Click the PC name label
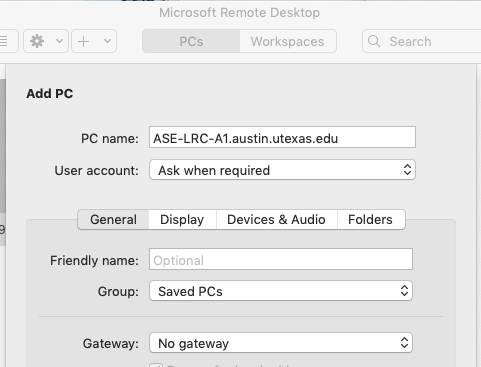 coord(110,138)
